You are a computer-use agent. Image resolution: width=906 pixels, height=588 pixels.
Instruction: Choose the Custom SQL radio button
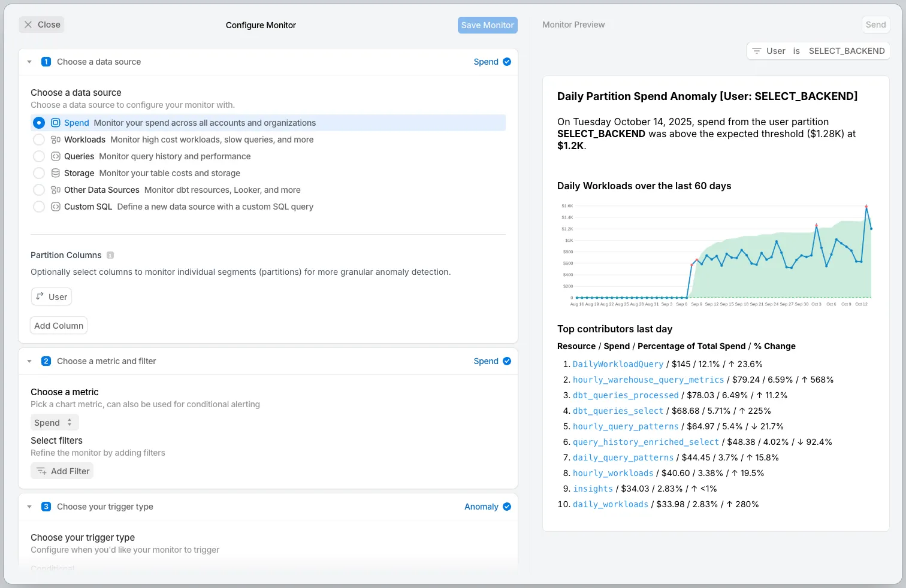click(x=39, y=207)
